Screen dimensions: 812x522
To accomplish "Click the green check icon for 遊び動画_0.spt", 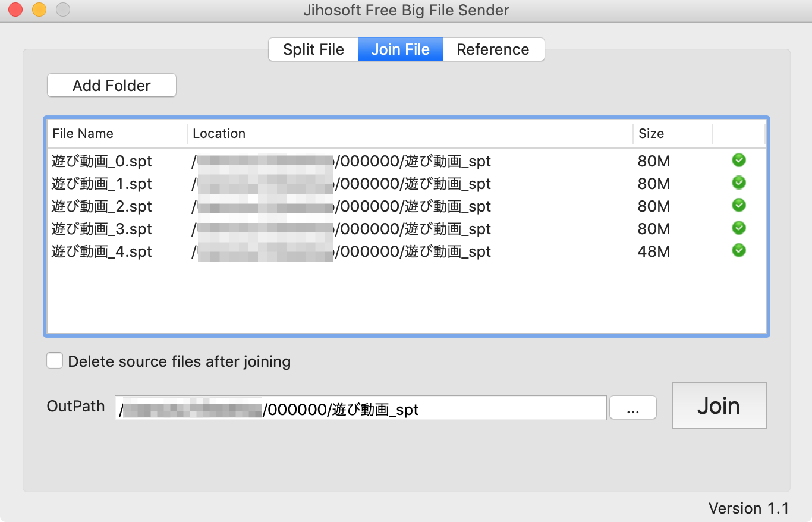I will [739, 160].
